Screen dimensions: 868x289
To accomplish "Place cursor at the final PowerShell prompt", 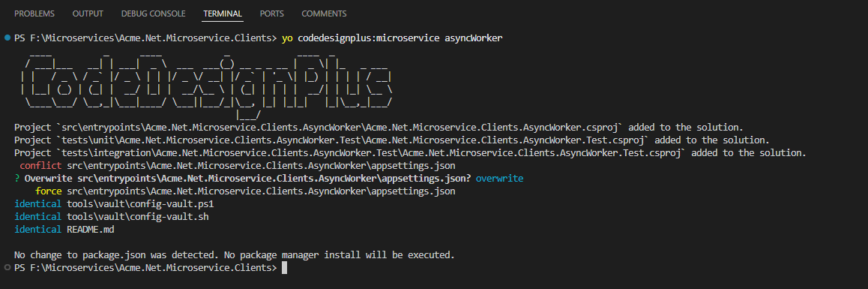I will pyautogui.click(x=285, y=268).
